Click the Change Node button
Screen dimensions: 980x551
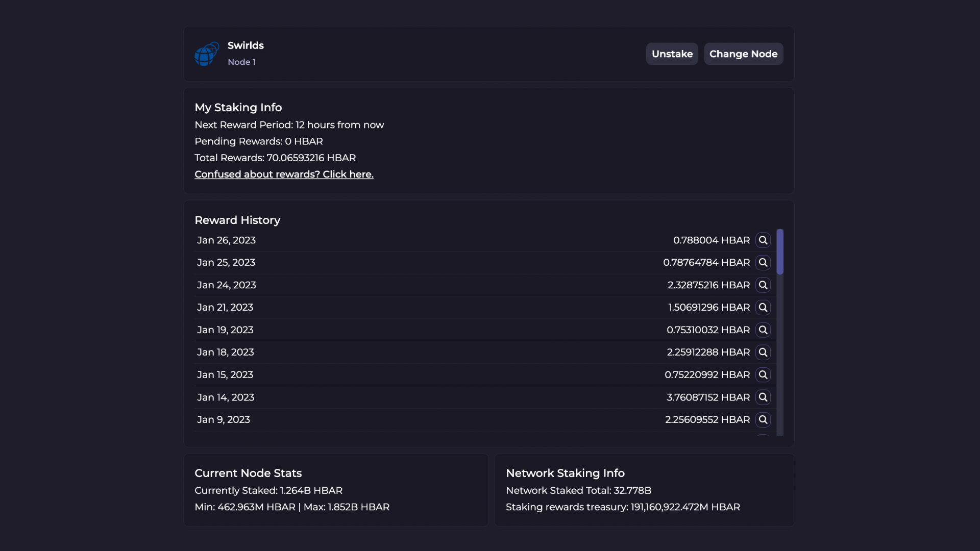pos(743,54)
